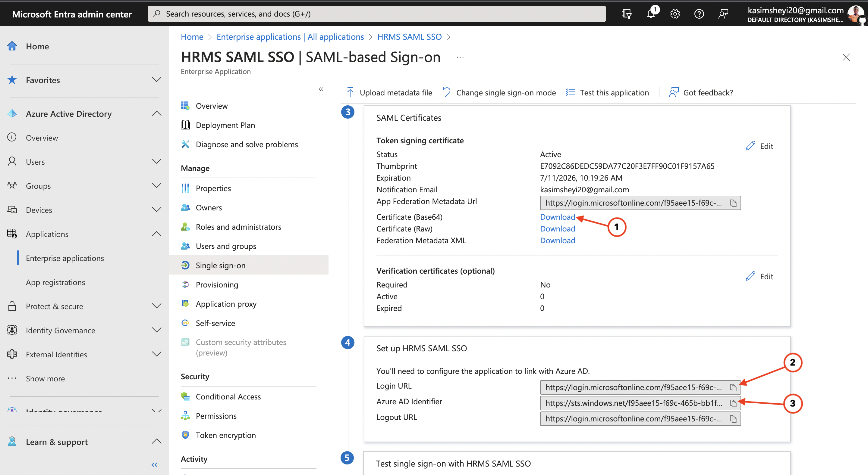Screen dimensions: 868x475
Task: Collapse the Azure Active Directory section
Action: (x=156, y=113)
